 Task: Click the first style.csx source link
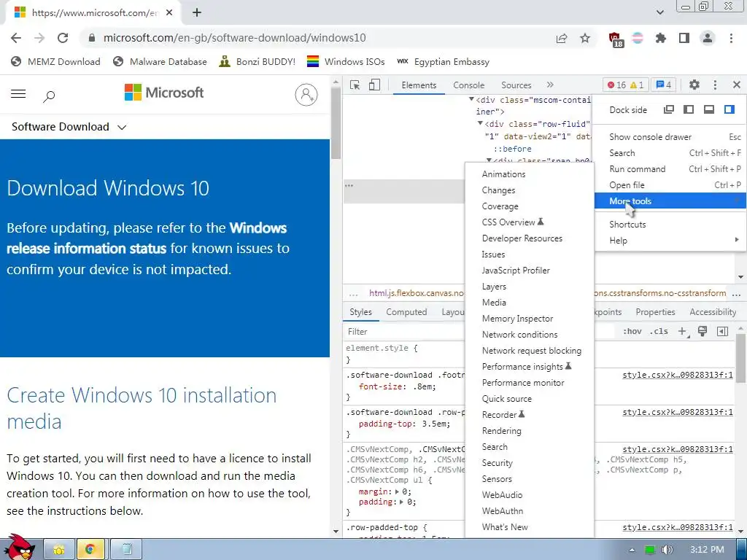tap(678, 375)
